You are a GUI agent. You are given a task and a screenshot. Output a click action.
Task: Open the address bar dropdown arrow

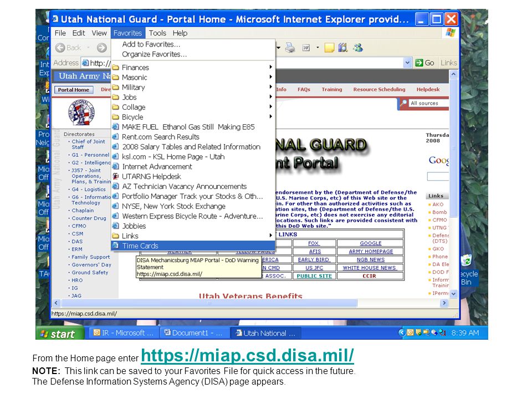(x=407, y=63)
